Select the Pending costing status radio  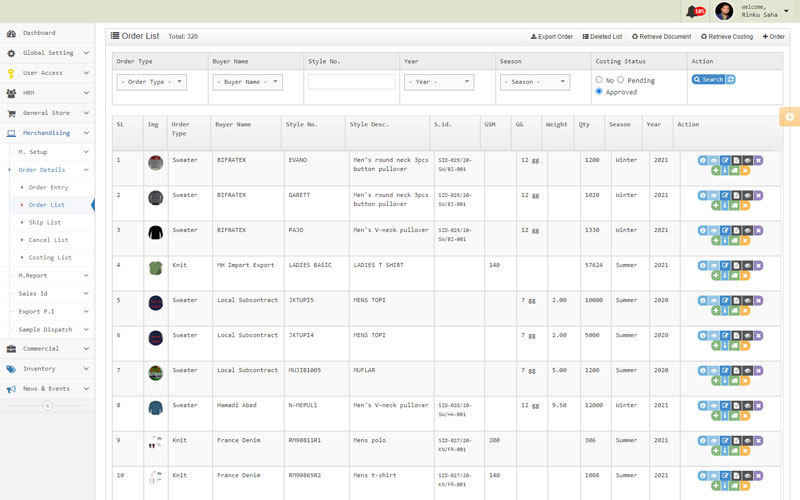tap(620, 80)
